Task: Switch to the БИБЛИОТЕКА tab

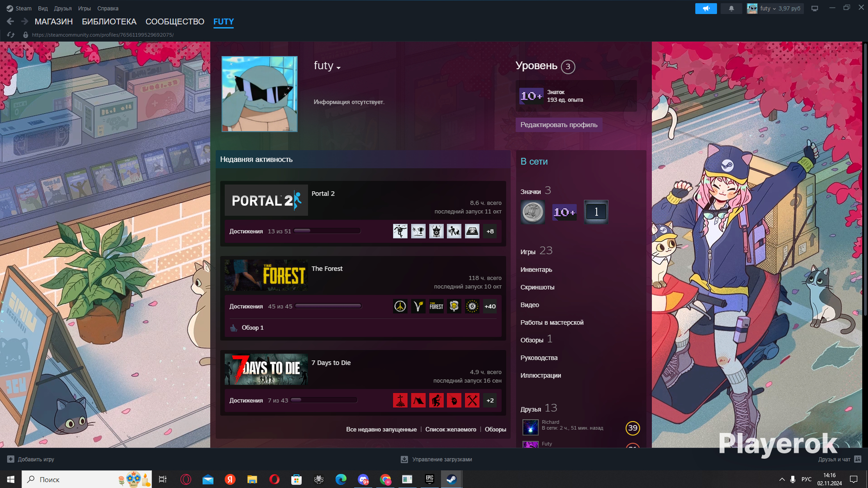Action: [x=109, y=21]
